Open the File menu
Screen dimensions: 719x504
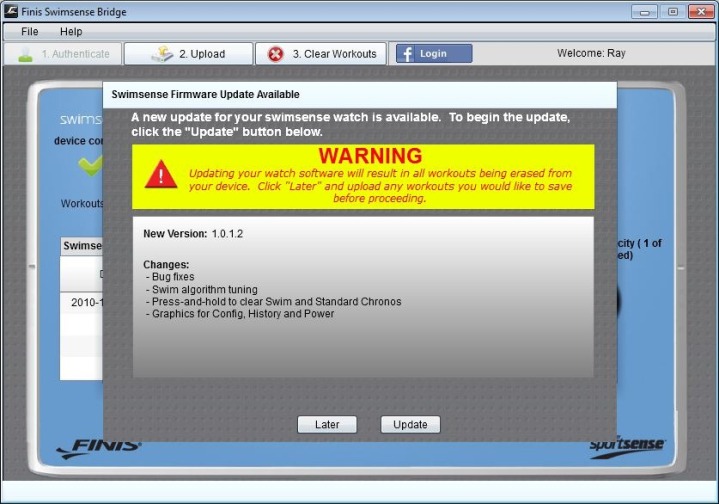(29, 32)
